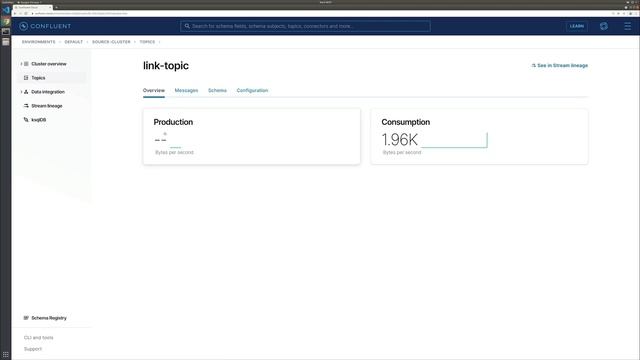
Task: Select the Confluent browser tab
Action: click(x=32, y=7)
